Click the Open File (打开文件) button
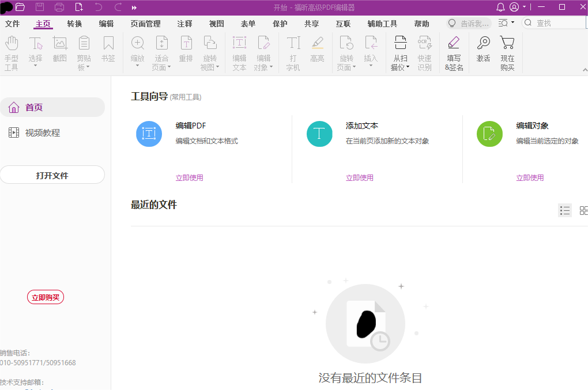 tap(52, 175)
